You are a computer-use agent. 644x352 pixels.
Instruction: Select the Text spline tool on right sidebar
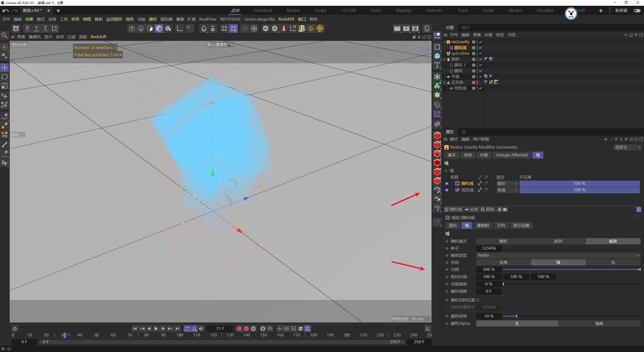pos(437,65)
